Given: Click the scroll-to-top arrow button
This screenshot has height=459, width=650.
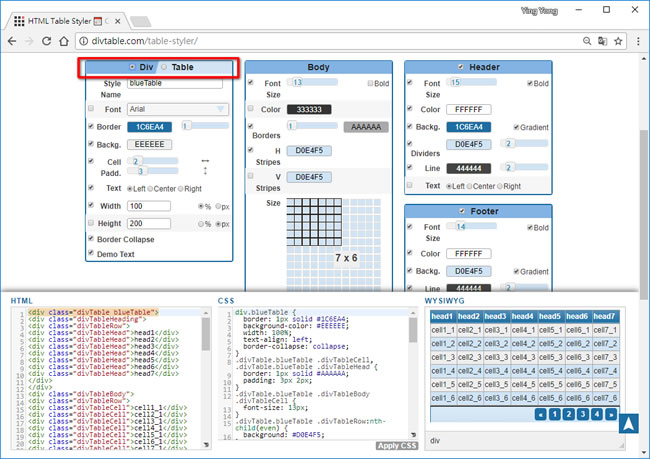Looking at the screenshot, I should [x=628, y=423].
